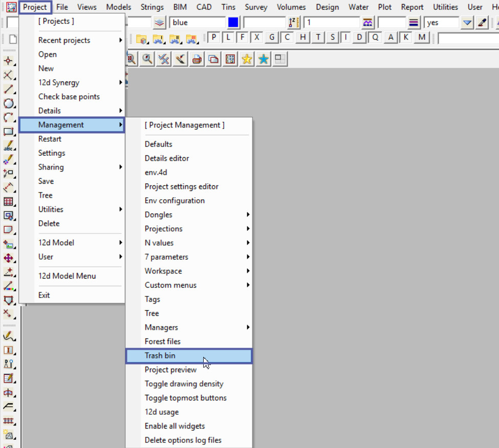
Task: Click Exit in the Project menu
Action: 44,295
